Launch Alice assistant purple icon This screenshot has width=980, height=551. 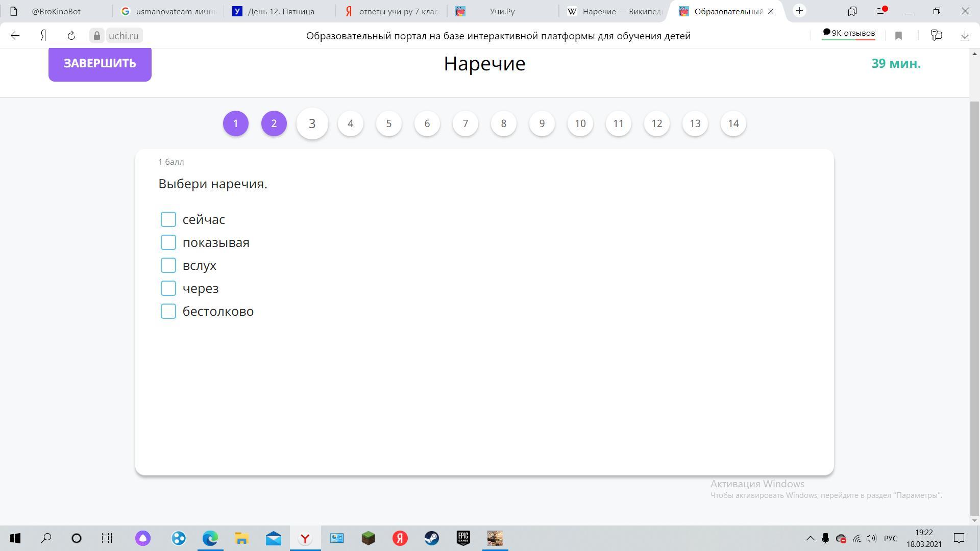point(143,538)
